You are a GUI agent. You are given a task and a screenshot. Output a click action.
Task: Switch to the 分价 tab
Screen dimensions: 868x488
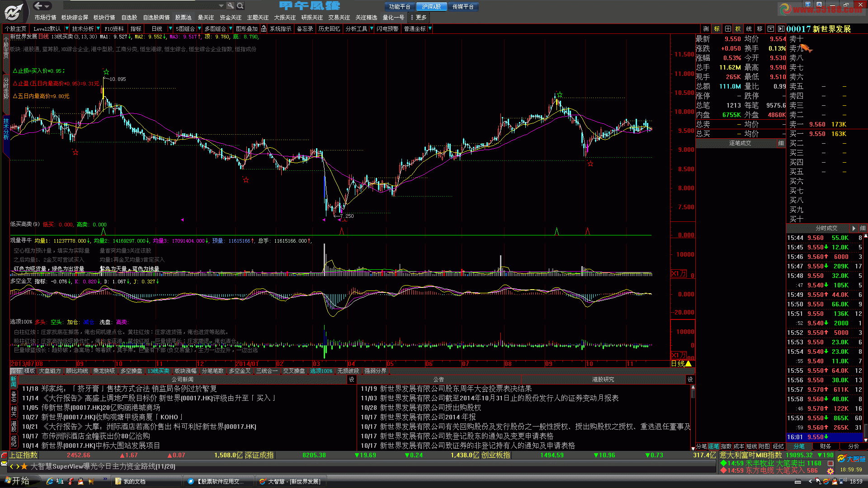click(854, 446)
